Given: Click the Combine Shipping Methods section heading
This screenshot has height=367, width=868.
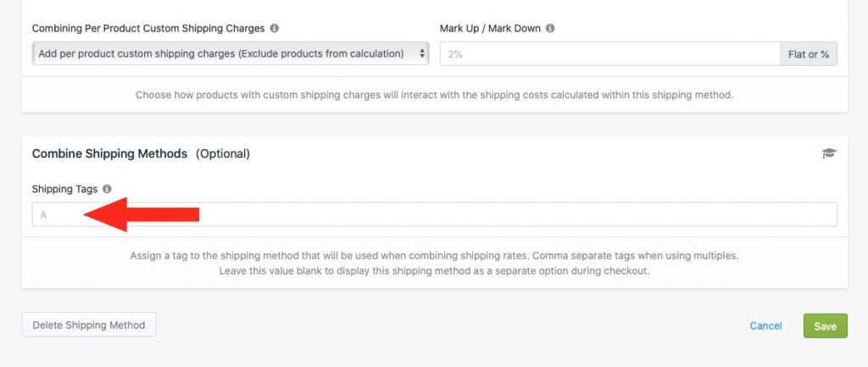Looking at the screenshot, I should 109,153.
